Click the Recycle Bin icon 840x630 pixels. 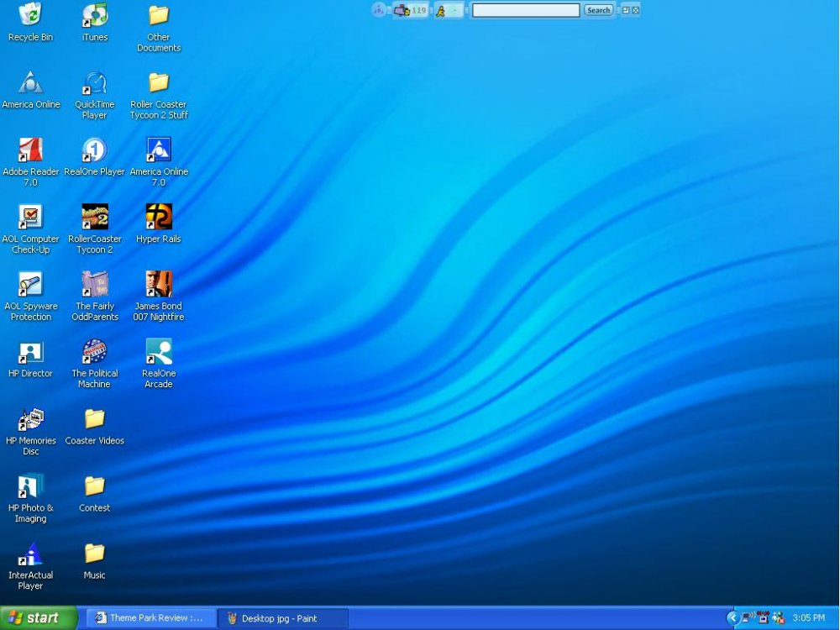(x=31, y=15)
